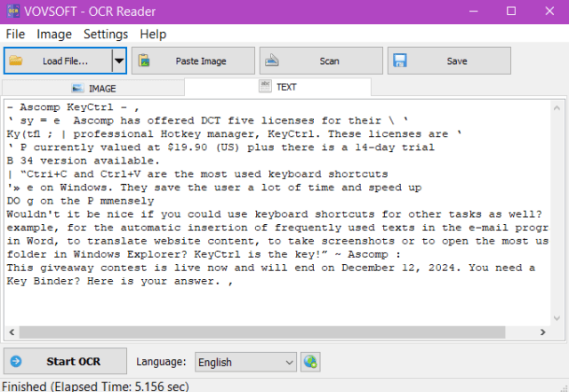Expand the Language dropdown set to English
569x392 pixels.
pyautogui.click(x=245, y=362)
